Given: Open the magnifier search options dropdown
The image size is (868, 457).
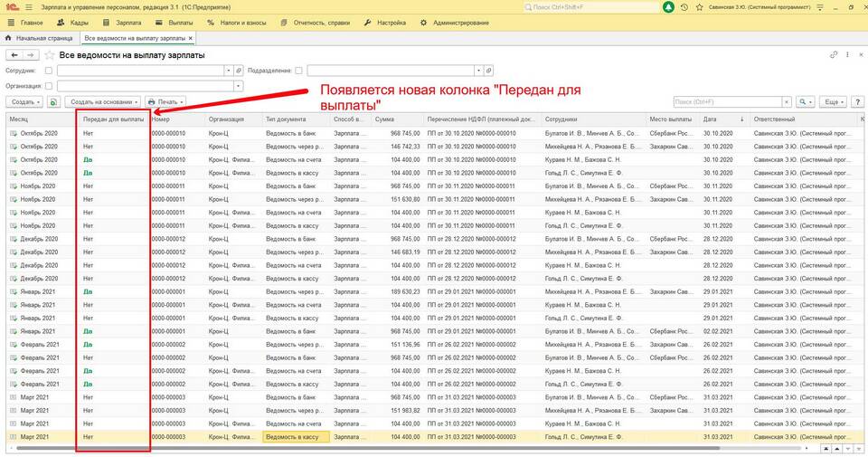Looking at the screenshot, I should click(x=805, y=102).
